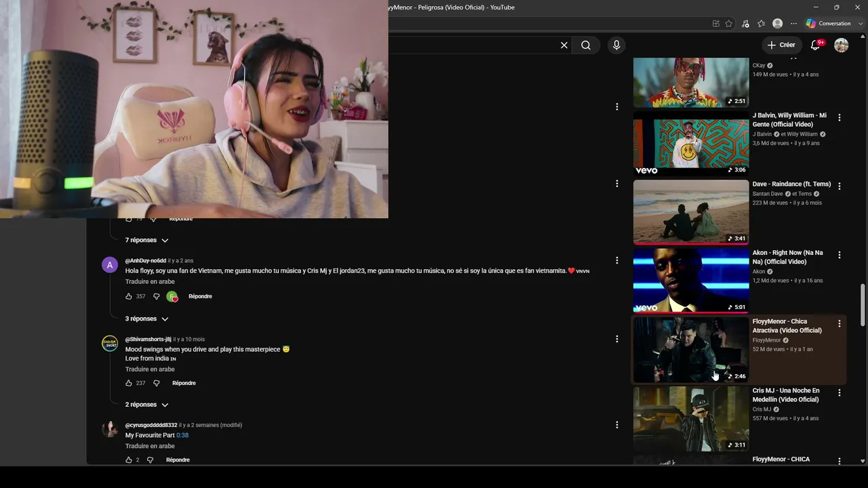The image size is (868, 488).
Task: Click Shivamshorts-j8j profile avatar
Action: point(110,344)
